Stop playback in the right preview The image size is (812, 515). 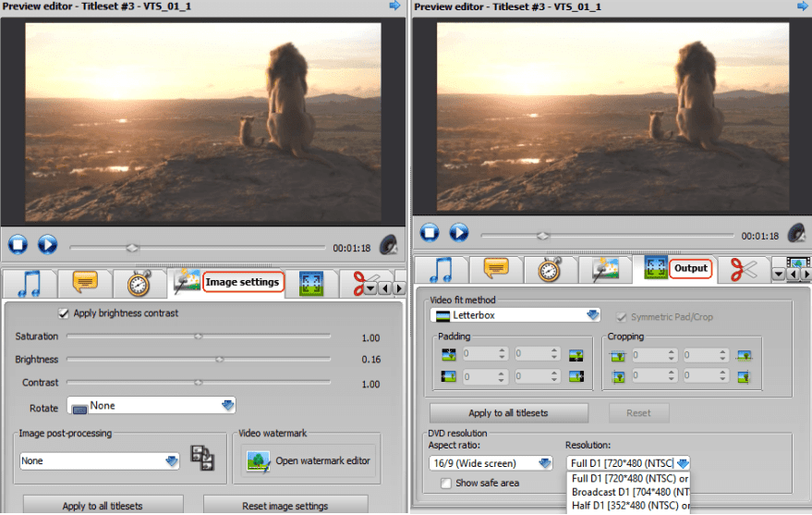(430, 232)
